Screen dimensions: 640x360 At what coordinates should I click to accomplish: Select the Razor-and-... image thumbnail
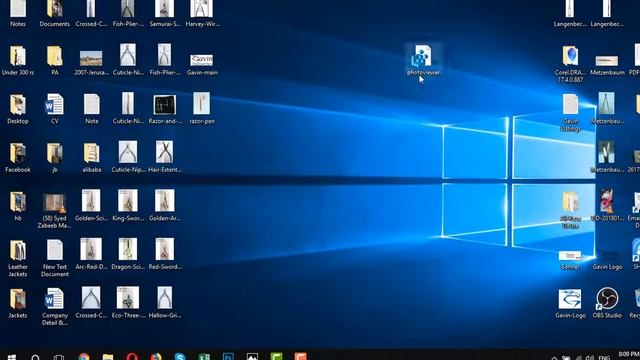[x=165, y=109]
